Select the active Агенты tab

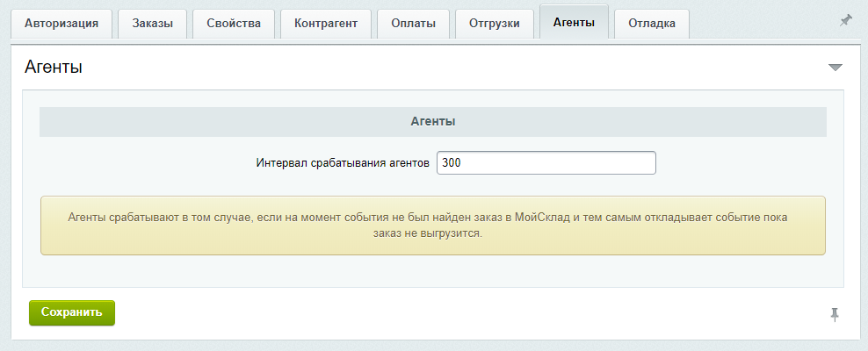pos(574,23)
